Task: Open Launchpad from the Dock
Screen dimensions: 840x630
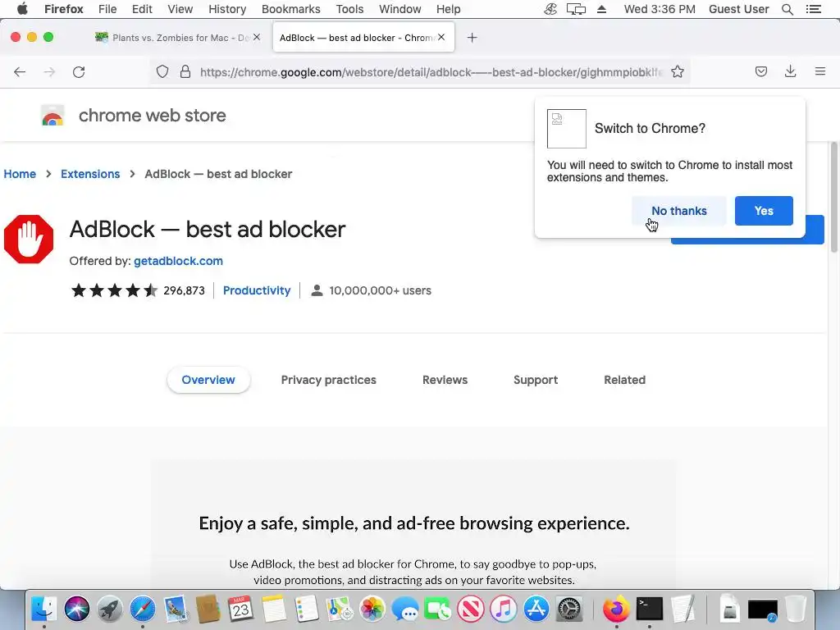Action: click(x=109, y=609)
